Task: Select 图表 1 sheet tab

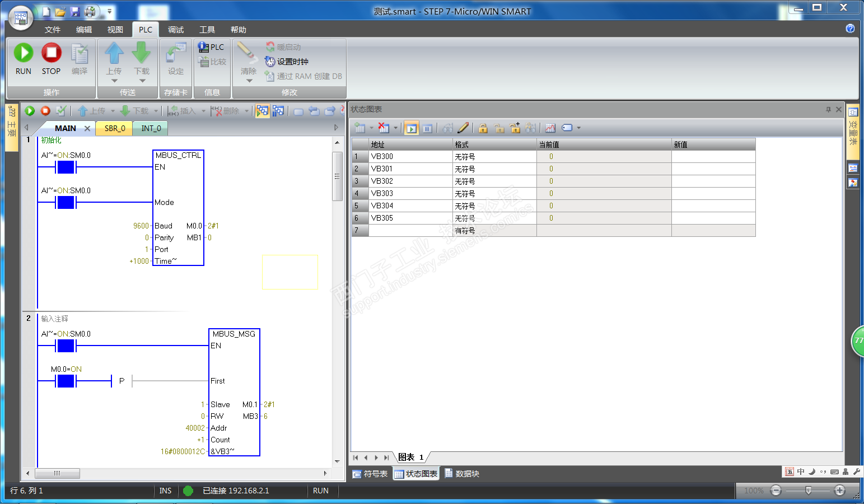Action: tap(411, 458)
